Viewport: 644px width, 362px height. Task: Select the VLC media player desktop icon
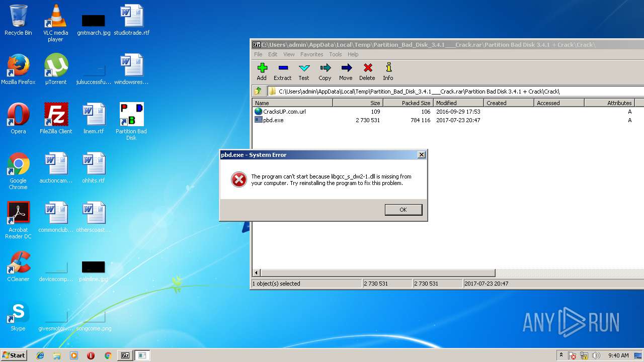pos(55,23)
